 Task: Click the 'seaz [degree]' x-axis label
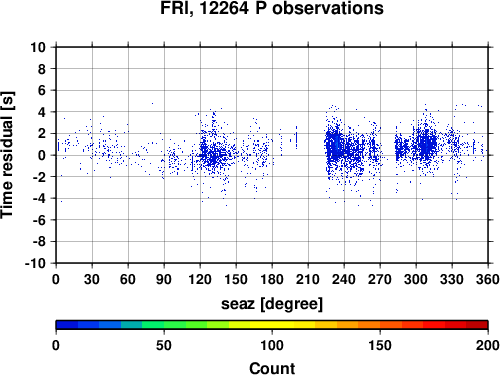(272, 304)
